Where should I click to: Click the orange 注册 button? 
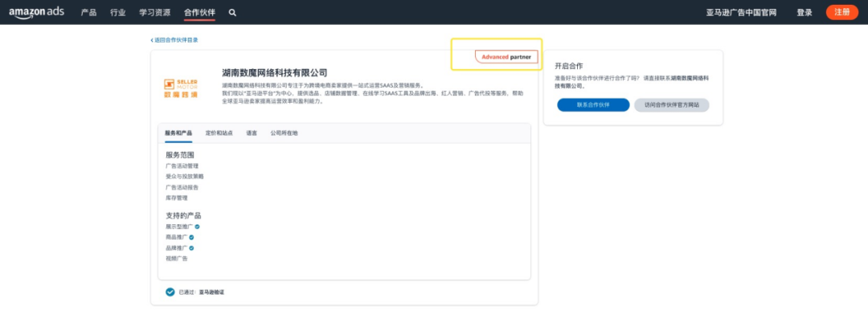click(x=842, y=12)
